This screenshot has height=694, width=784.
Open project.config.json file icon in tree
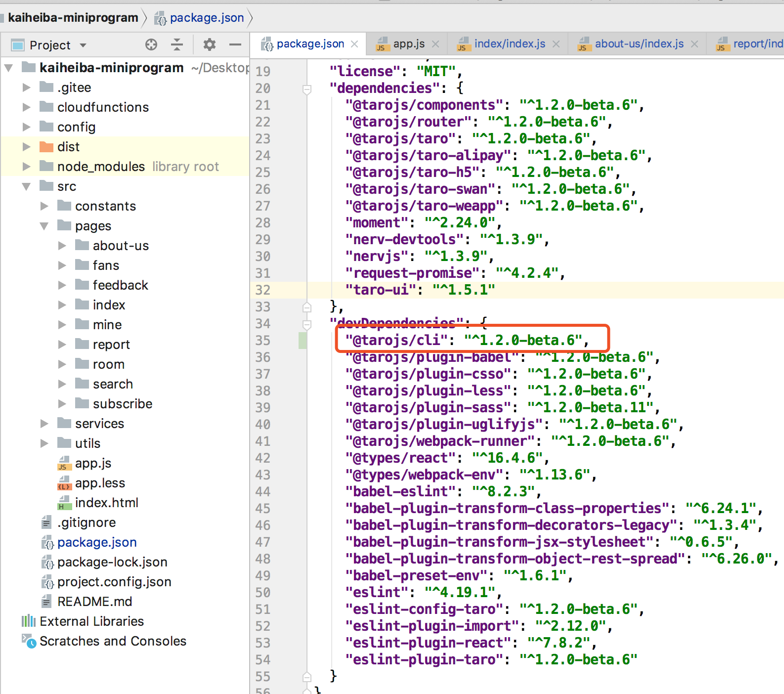point(47,582)
